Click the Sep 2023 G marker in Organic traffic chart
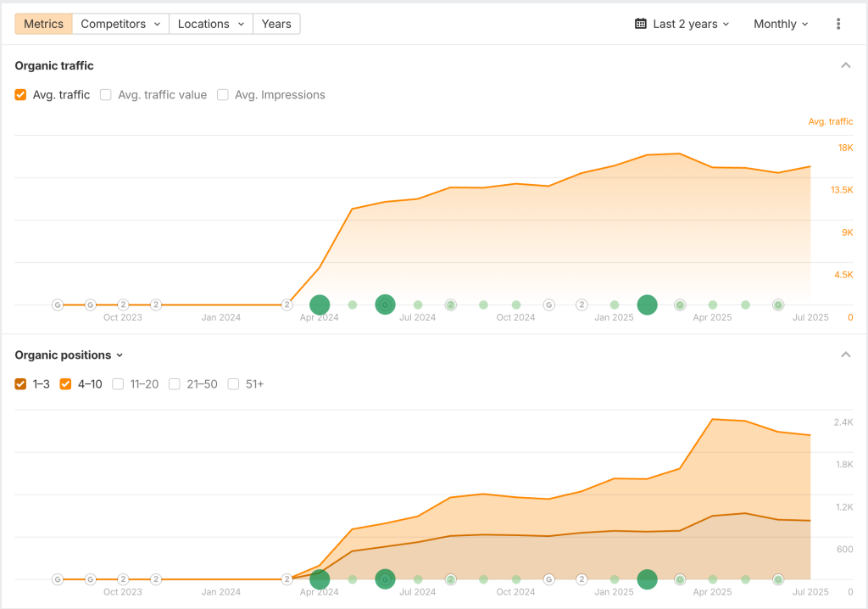Screen dimensions: 868x609 tap(90, 304)
